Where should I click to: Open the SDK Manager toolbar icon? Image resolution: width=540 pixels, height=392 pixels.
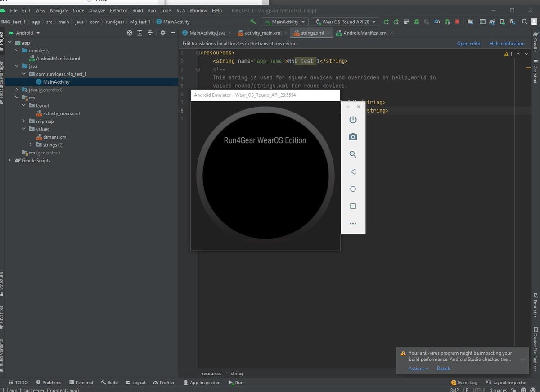point(513,22)
